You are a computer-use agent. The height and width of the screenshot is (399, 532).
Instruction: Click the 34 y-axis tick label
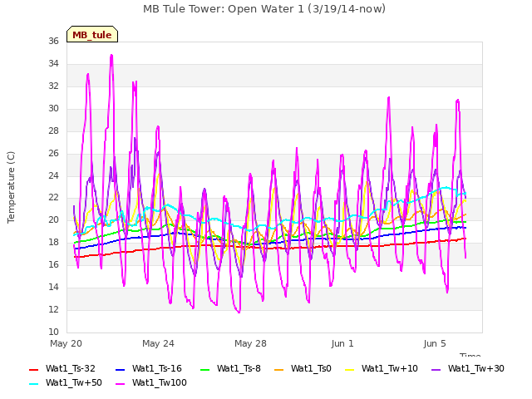[53, 63]
